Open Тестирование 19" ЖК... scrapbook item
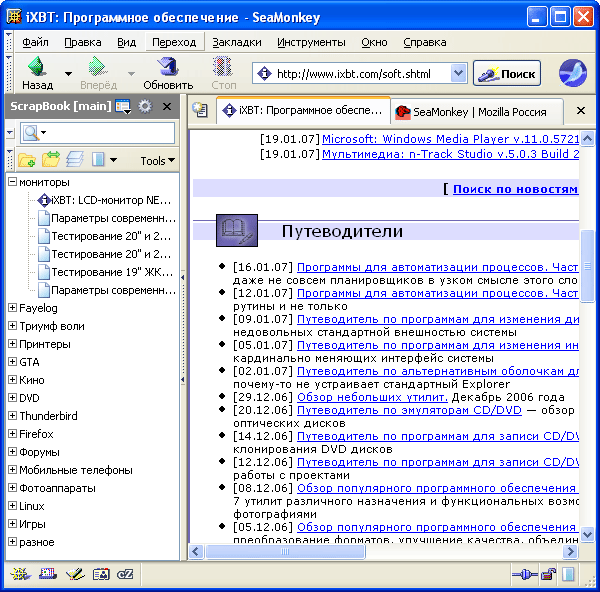The image size is (600, 592). click(x=106, y=272)
